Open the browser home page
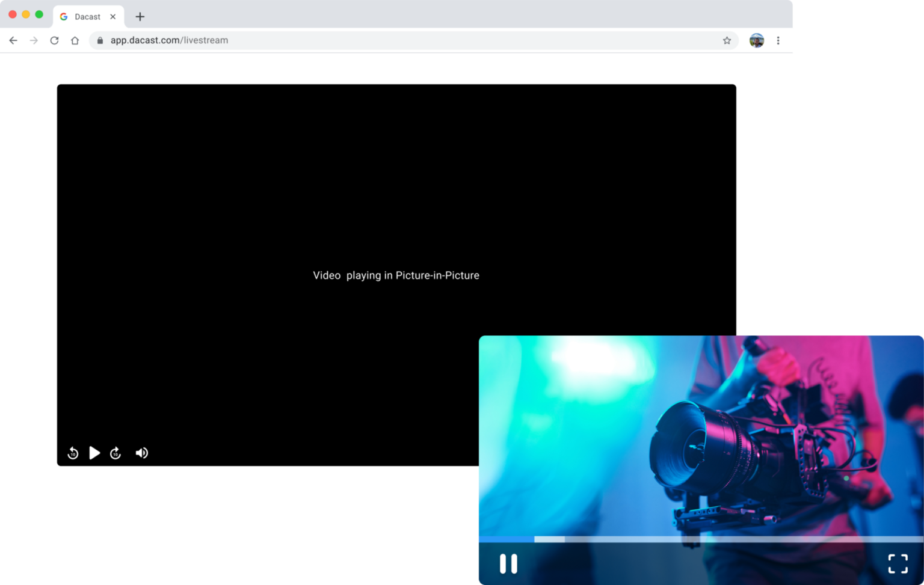924x585 pixels. (75, 40)
